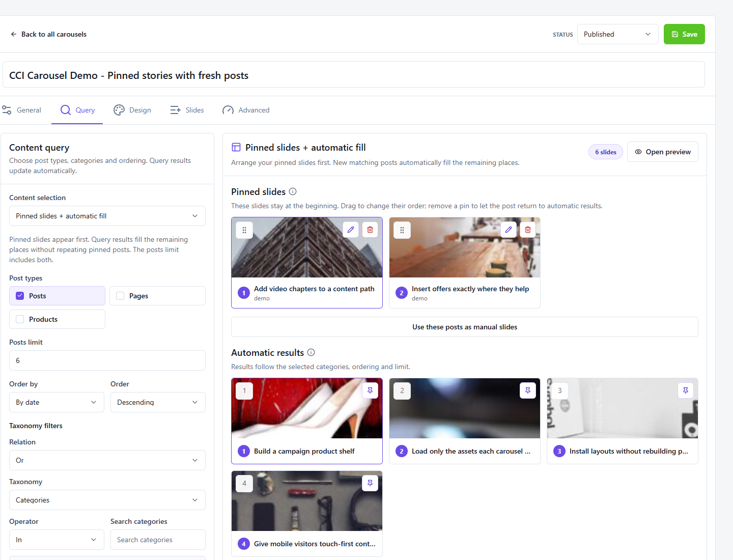
Task: Open the Status dropdown showing Published
Action: [x=618, y=34]
